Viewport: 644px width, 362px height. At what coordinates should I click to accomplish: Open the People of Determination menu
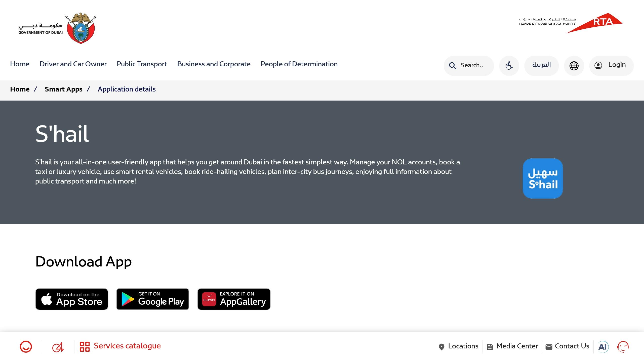tap(299, 64)
